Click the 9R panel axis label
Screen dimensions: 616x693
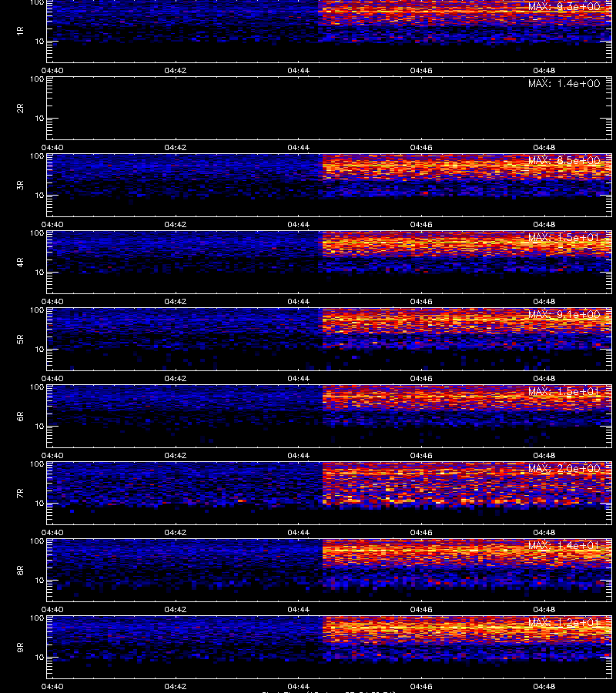click(x=20, y=648)
